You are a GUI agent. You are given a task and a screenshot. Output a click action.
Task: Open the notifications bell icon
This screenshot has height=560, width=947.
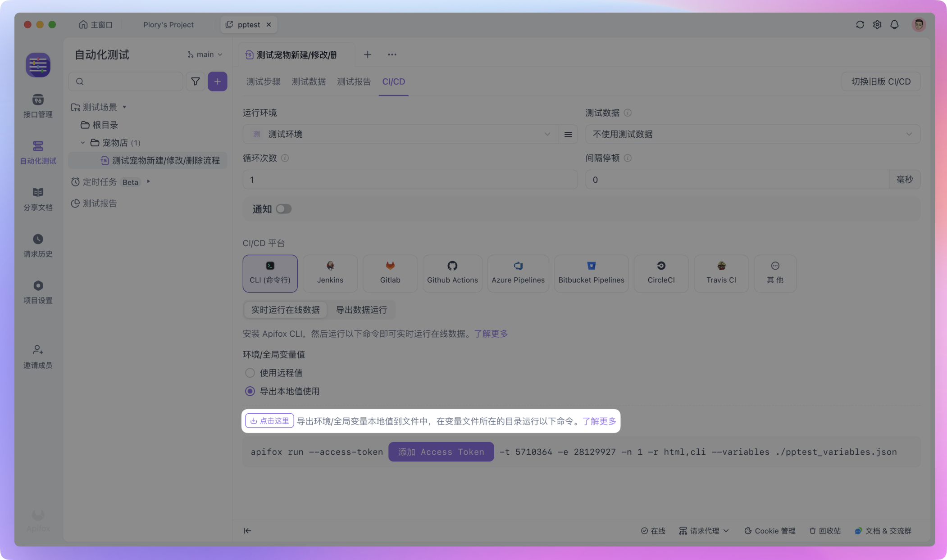(x=894, y=25)
